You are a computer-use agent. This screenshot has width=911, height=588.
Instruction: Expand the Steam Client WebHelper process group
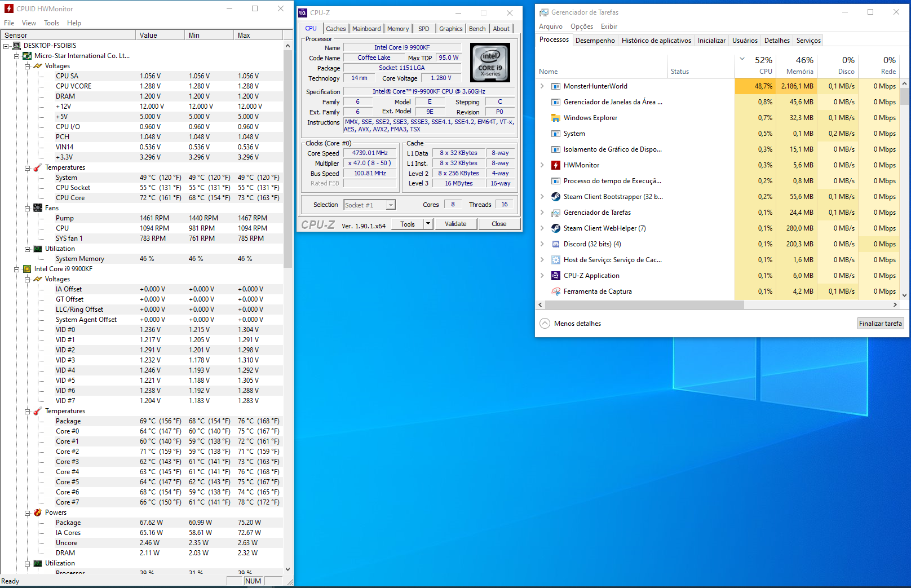[542, 228]
